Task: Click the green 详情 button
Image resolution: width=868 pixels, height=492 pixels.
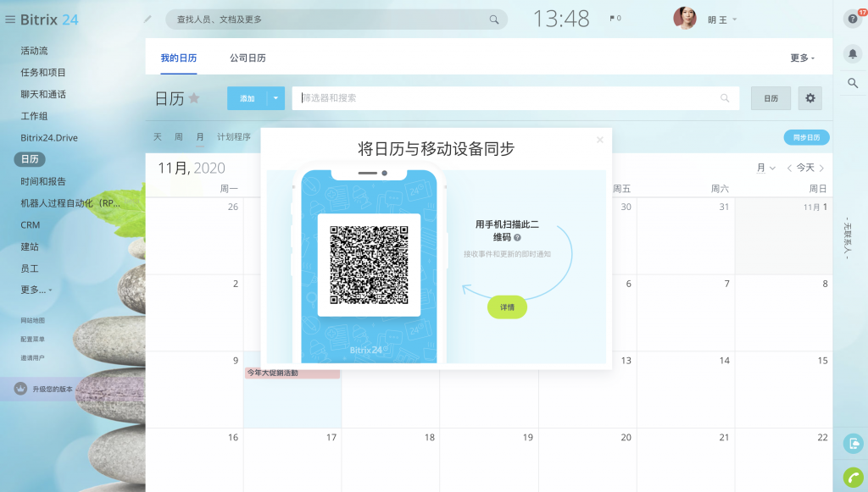Action: 507,307
